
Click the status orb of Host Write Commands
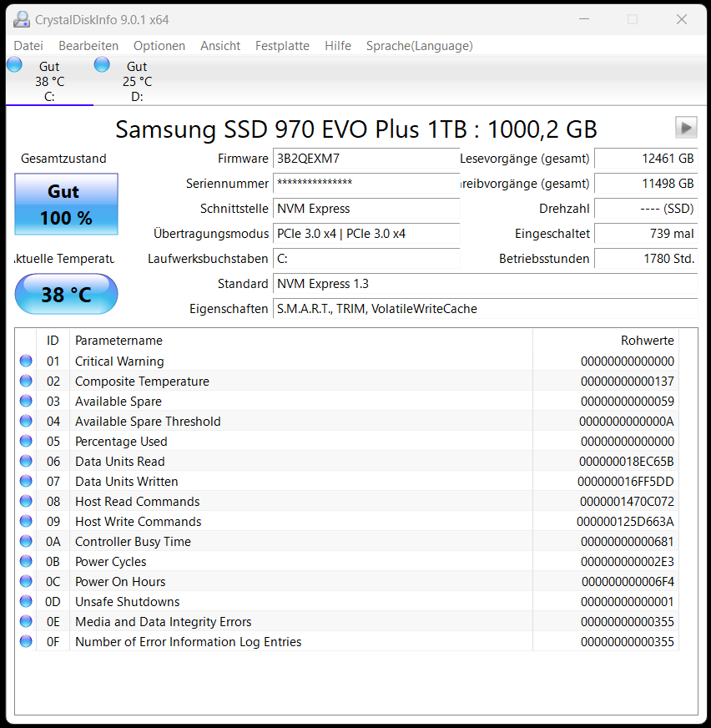(26, 521)
